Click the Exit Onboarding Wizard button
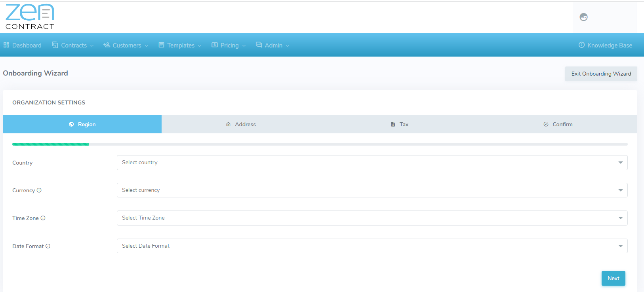The height and width of the screenshot is (292, 644). [x=601, y=74]
